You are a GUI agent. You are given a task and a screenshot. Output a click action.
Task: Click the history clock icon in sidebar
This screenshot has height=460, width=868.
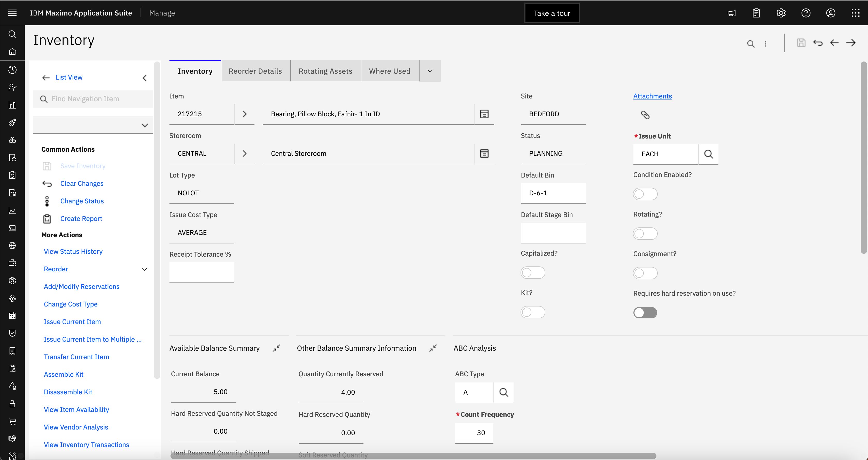click(12, 70)
